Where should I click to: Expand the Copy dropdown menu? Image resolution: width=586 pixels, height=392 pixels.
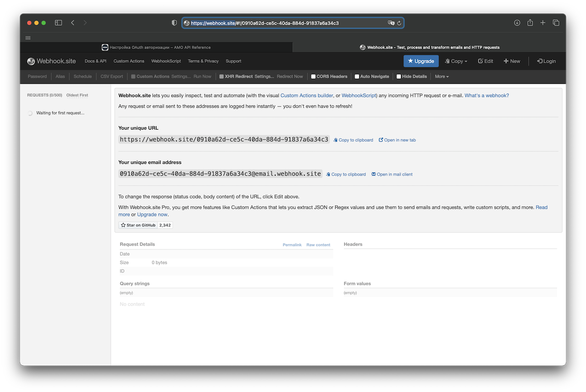(456, 61)
